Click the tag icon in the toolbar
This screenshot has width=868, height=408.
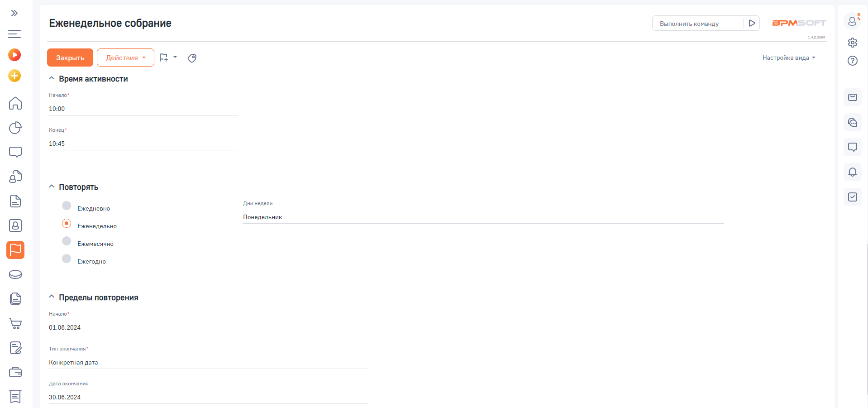[x=192, y=58]
